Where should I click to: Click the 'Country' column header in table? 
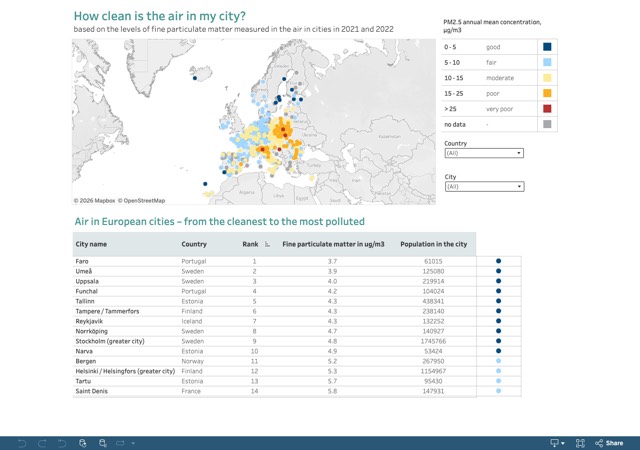coord(194,244)
